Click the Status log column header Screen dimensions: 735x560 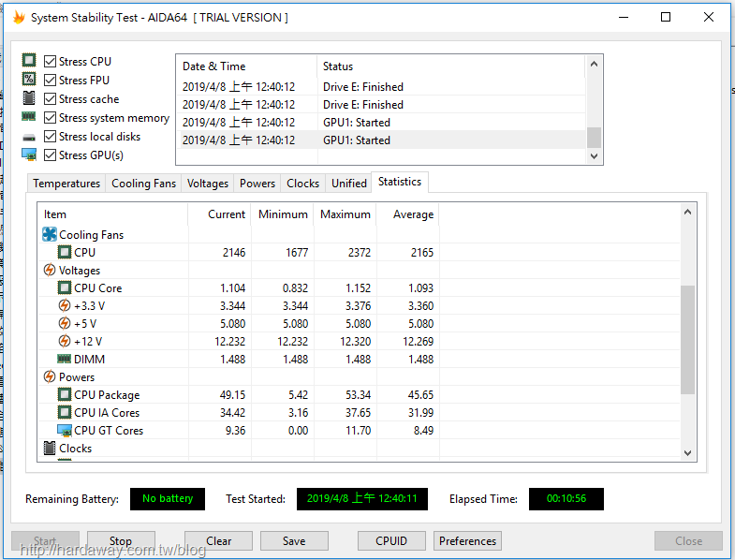click(451, 66)
